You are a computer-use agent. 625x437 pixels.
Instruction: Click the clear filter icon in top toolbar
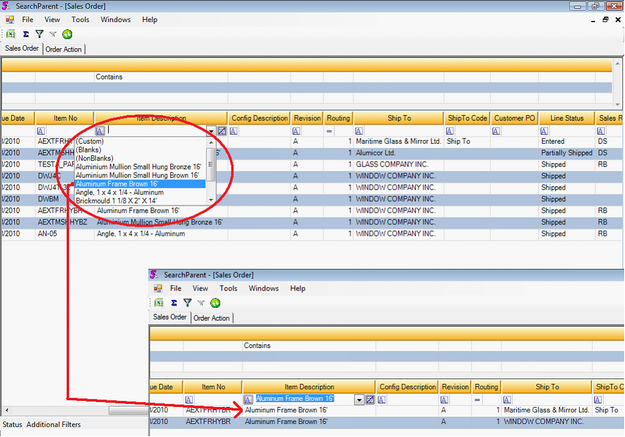click(x=52, y=33)
